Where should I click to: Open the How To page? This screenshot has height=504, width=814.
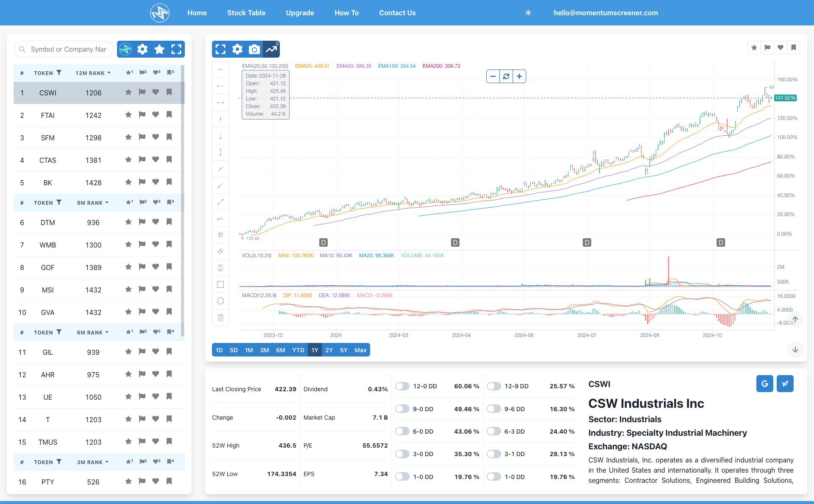[347, 13]
